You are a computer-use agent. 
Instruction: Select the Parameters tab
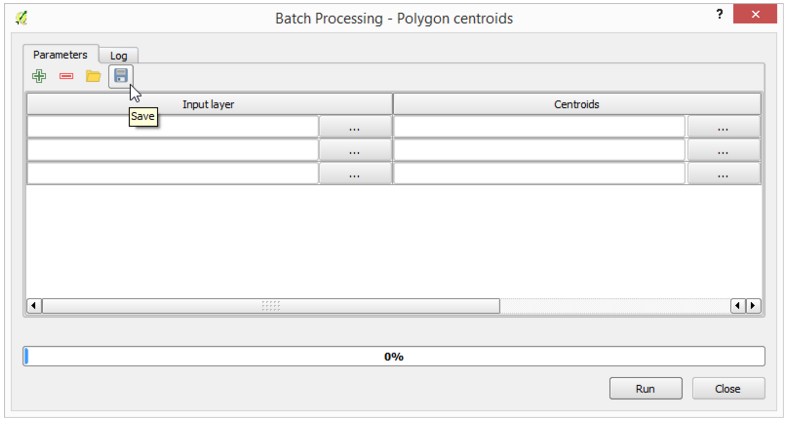[x=60, y=54]
